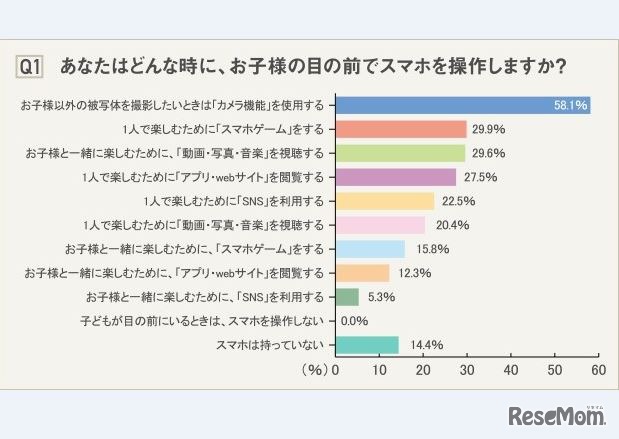Click the 58.1% value label
Image resolution: width=619 pixels, height=439 pixels.
(569, 105)
